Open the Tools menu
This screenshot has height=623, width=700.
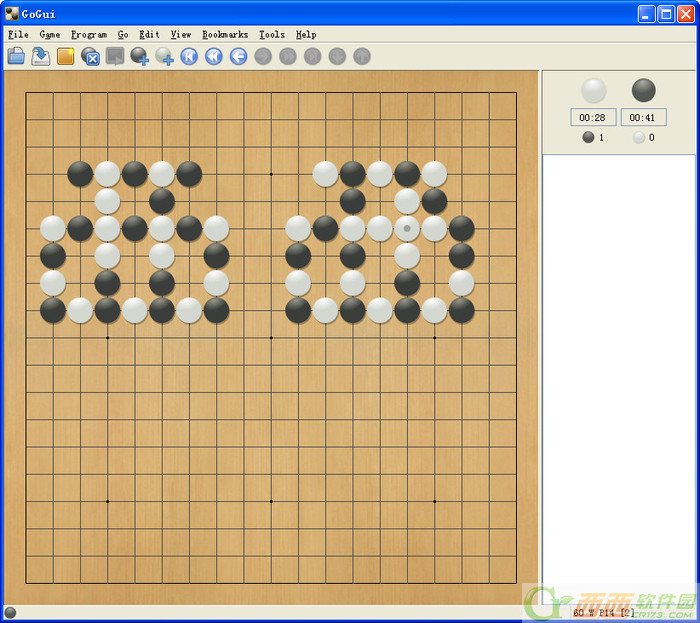[x=272, y=35]
